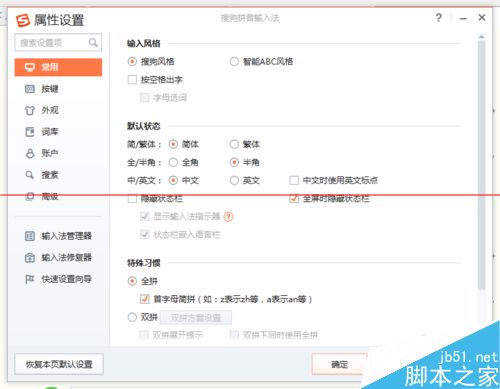Toggle the 首字母简拼 checkbox

click(144, 299)
